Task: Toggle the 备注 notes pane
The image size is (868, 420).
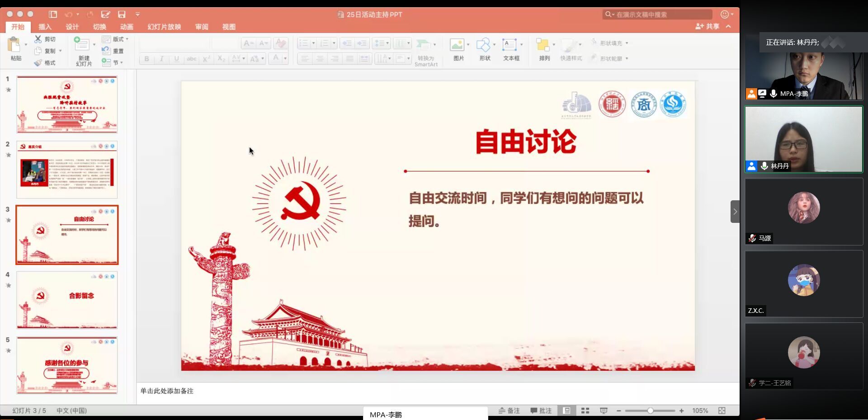Action: coord(509,411)
